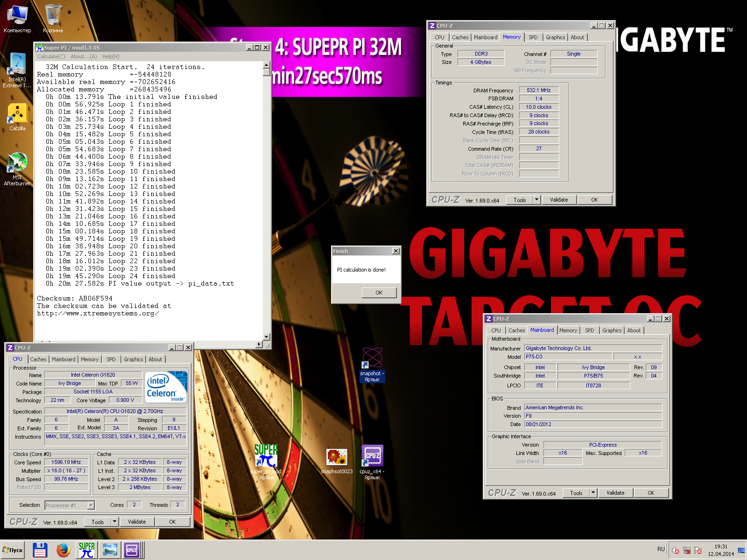Select About tab in Mainboard CPU-Z window
Image resolution: width=747 pixels, height=560 pixels.
tap(634, 330)
